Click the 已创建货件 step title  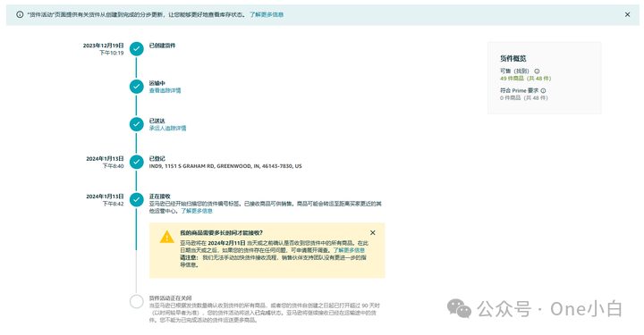(x=162, y=46)
